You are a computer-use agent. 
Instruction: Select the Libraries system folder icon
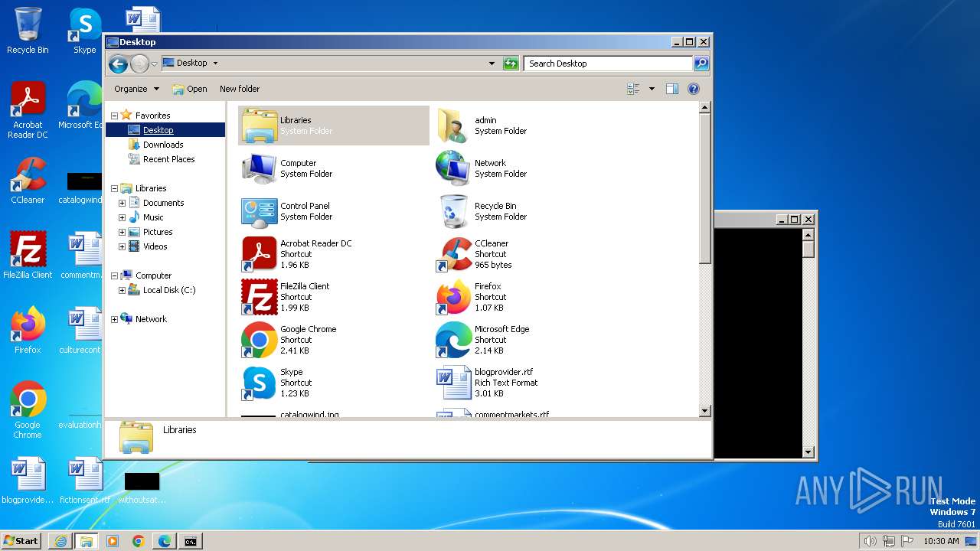(x=259, y=126)
